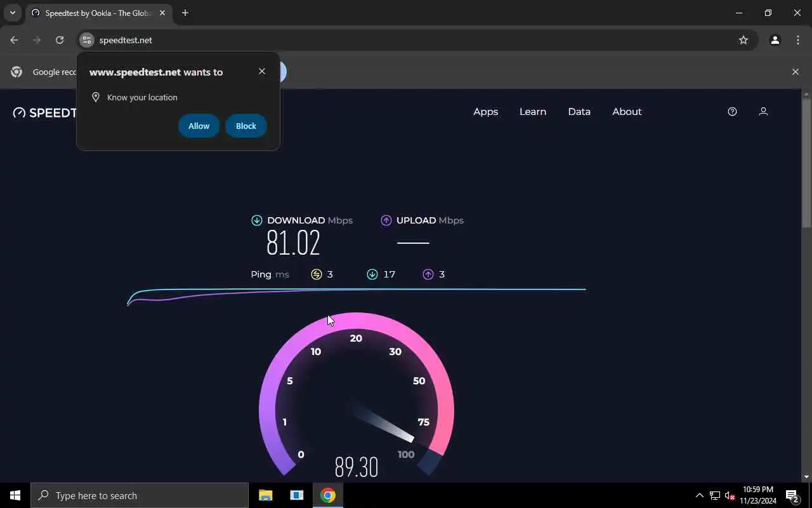Go back to the previous page
This screenshot has height=508, width=812.
click(14, 40)
